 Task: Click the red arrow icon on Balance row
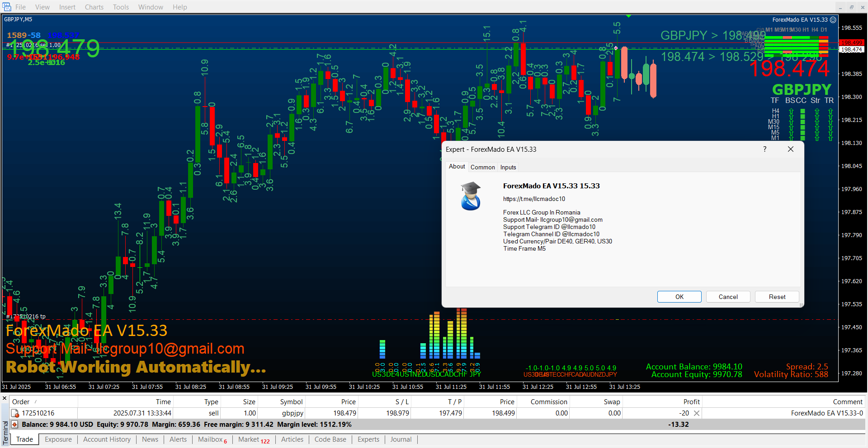14,425
